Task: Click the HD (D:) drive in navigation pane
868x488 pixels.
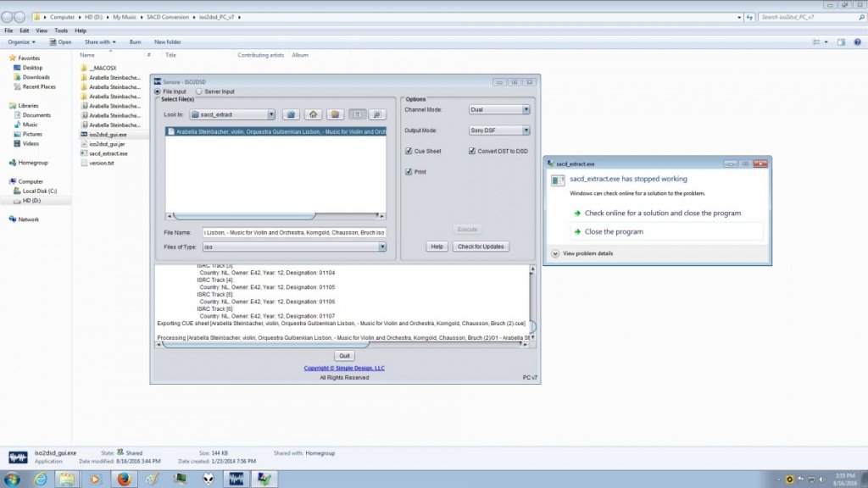Action: tap(31, 200)
